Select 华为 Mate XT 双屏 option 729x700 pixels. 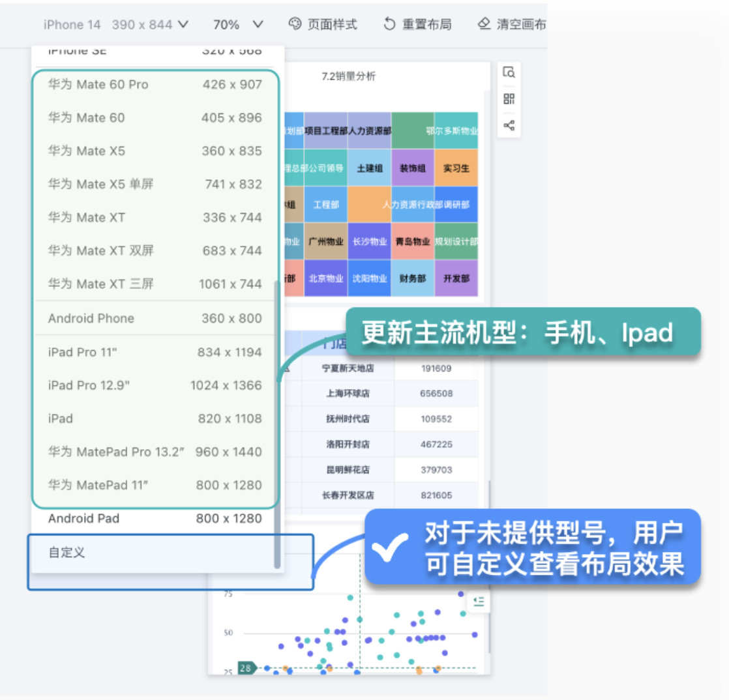pyautogui.click(x=155, y=250)
